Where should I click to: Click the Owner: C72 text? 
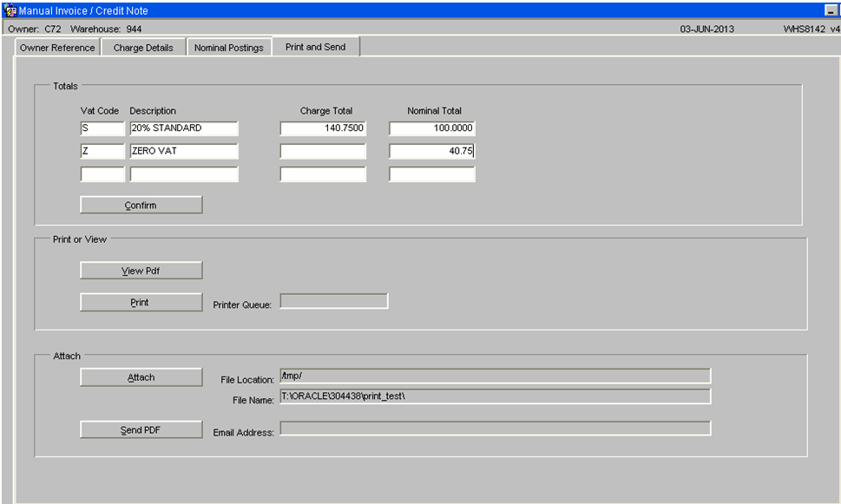35,29
